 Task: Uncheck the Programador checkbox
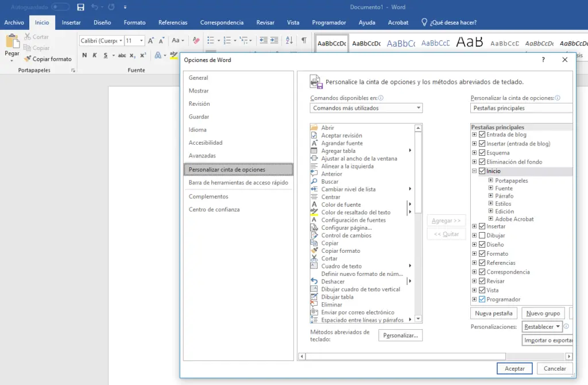[482, 299]
